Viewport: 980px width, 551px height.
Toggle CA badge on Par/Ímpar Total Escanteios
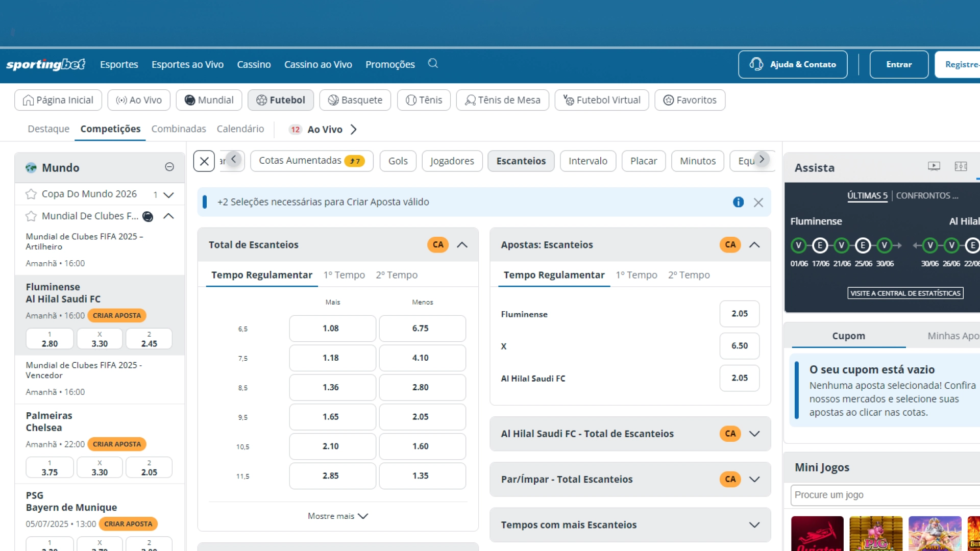730,479
